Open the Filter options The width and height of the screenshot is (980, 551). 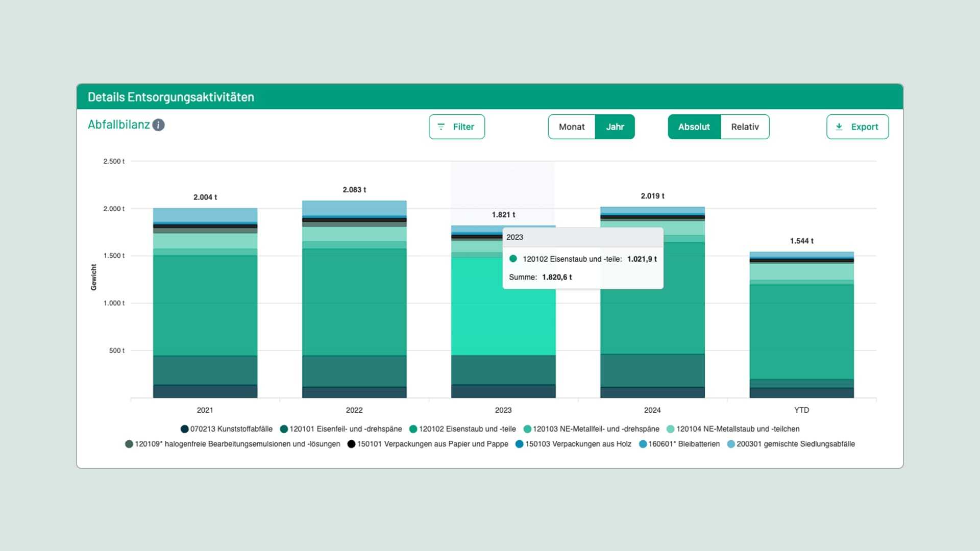(457, 127)
